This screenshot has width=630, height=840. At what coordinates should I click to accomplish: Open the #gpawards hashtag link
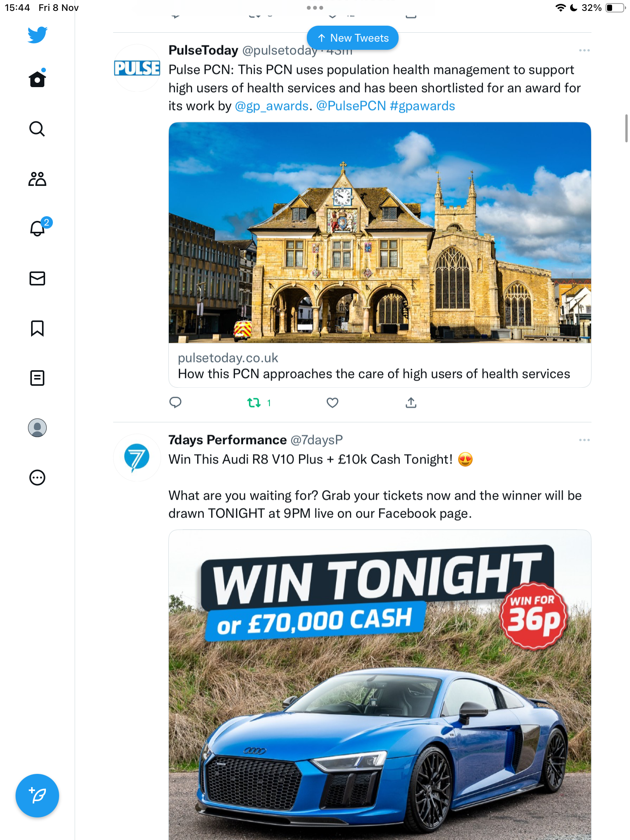[x=422, y=106]
